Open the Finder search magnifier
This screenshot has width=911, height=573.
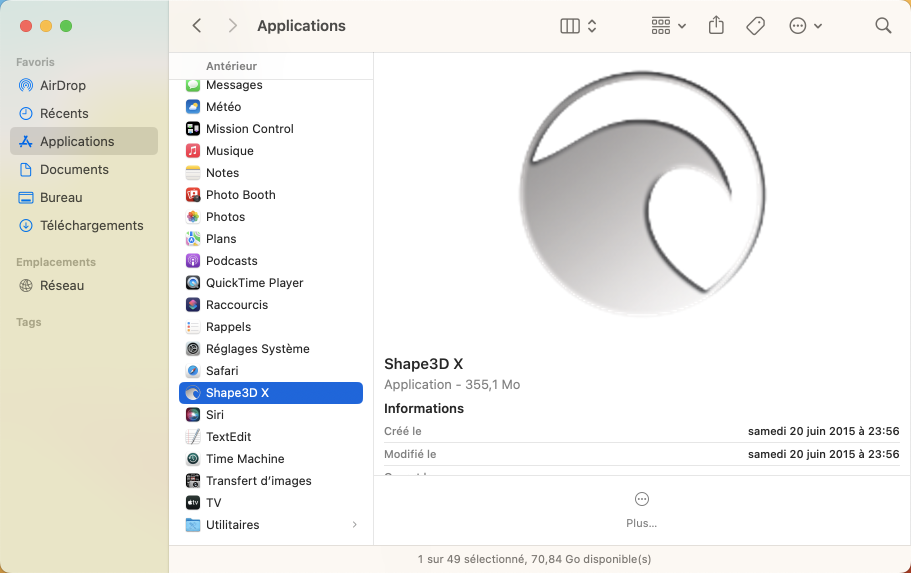883,26
